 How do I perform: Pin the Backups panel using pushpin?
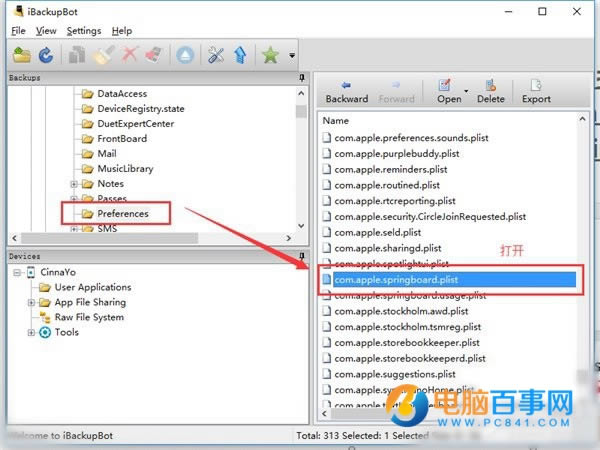[302, 78]
